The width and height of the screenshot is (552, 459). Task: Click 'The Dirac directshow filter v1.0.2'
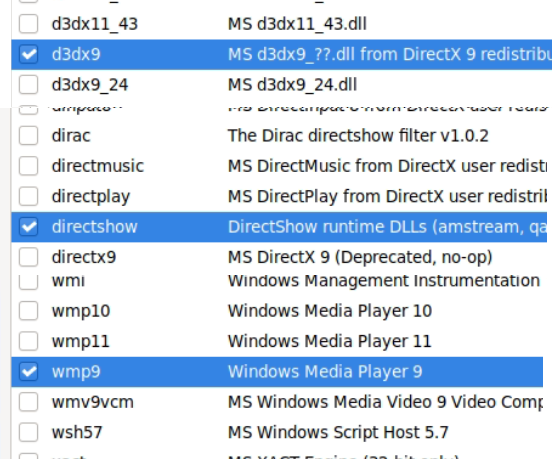coord(358,136)
